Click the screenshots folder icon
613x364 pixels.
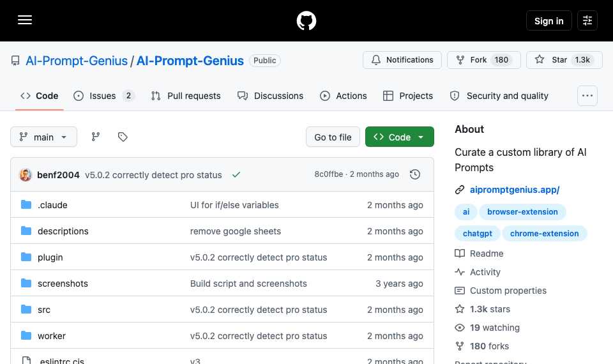point(26,283)
